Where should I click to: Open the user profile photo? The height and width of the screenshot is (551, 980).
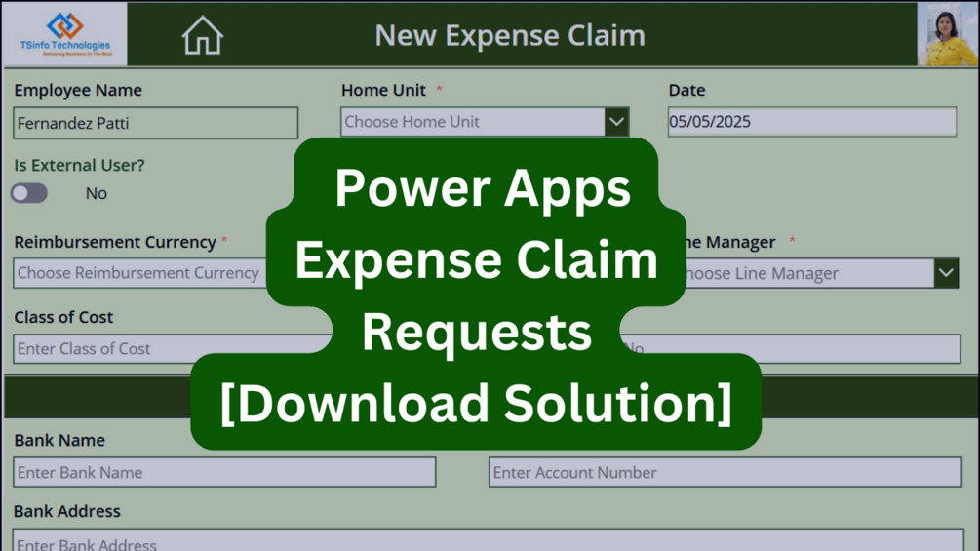pos(948,34)
